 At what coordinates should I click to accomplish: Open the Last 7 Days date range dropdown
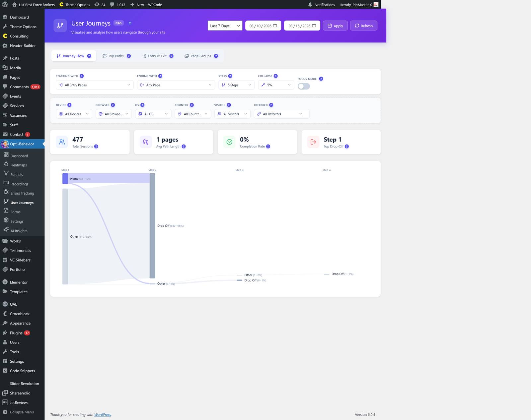click(x=225, y=26)
